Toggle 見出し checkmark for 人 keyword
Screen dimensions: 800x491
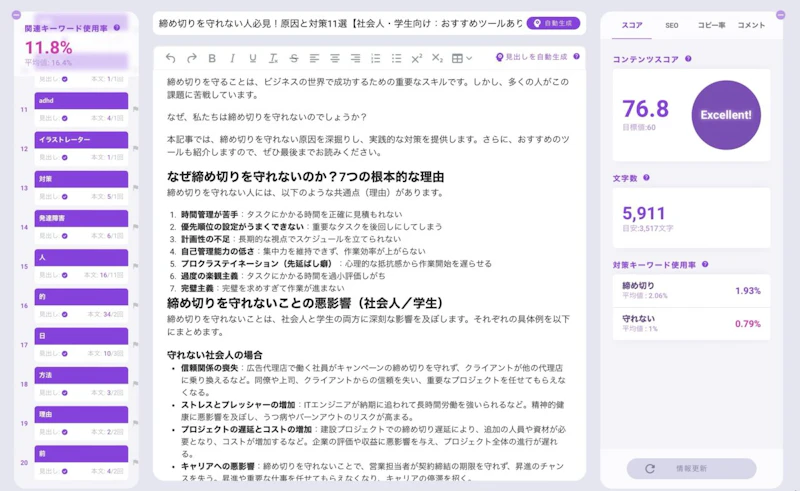click(65, 276)
